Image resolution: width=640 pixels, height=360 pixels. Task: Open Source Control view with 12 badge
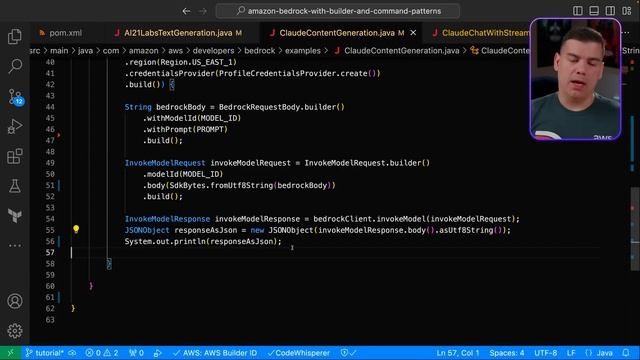[16, 97]
